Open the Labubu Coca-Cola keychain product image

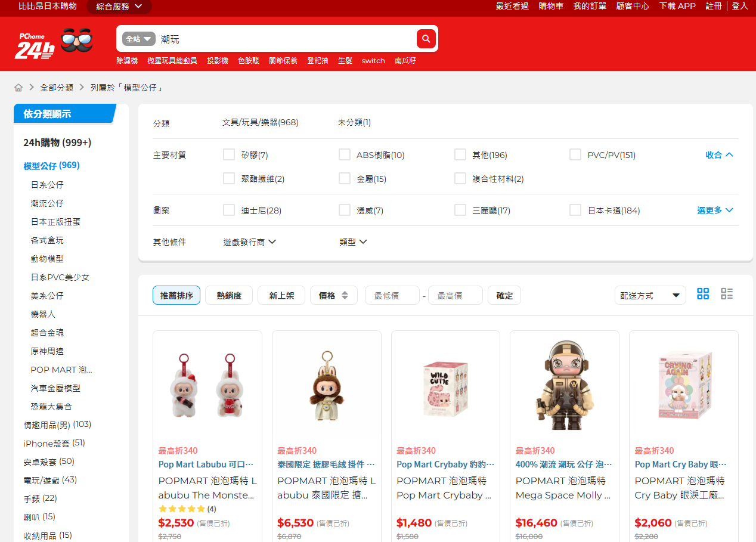[x=207, y=385]
